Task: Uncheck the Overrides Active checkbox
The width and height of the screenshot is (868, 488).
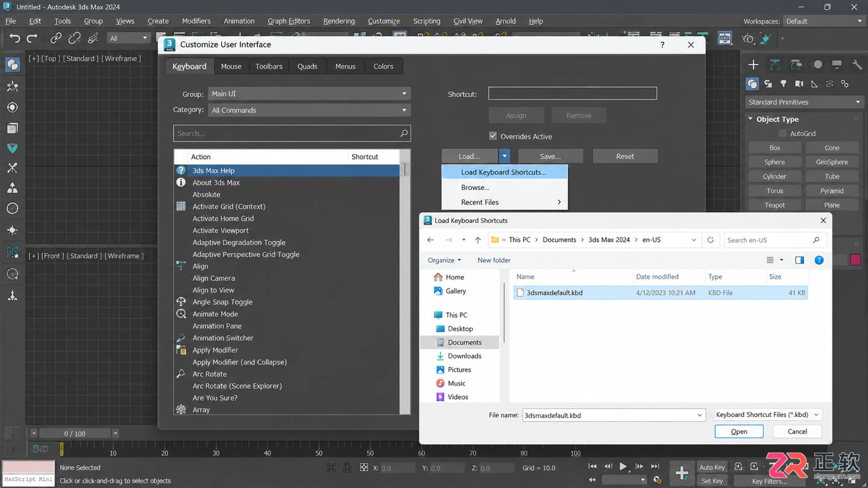Action: click(x=493, y=136)
